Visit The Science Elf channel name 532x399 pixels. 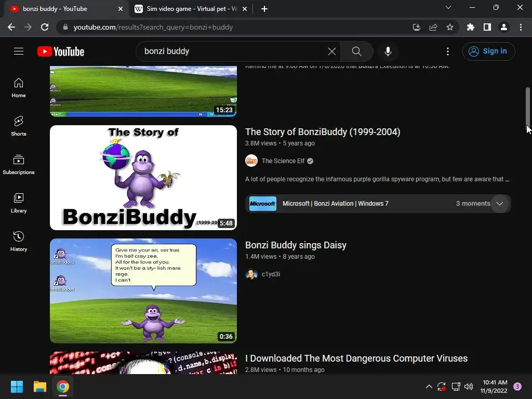tap(283, 161)
